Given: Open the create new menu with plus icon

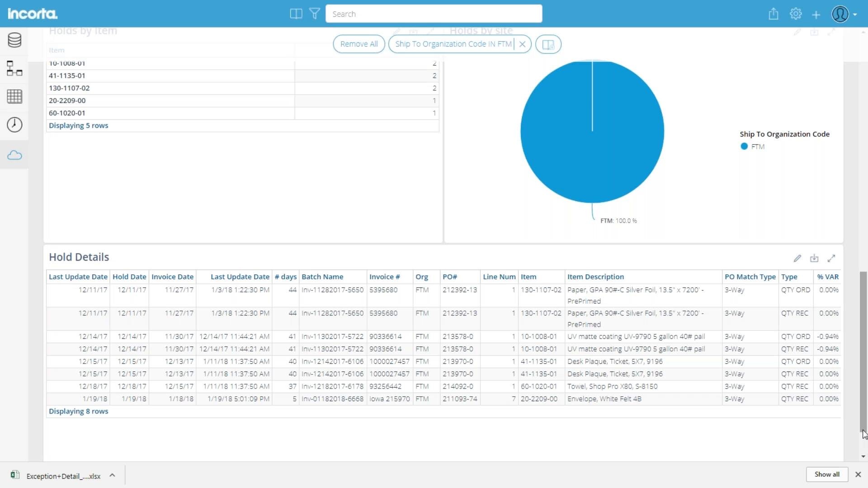Looking at the screenshot, I should pos(816,14).
